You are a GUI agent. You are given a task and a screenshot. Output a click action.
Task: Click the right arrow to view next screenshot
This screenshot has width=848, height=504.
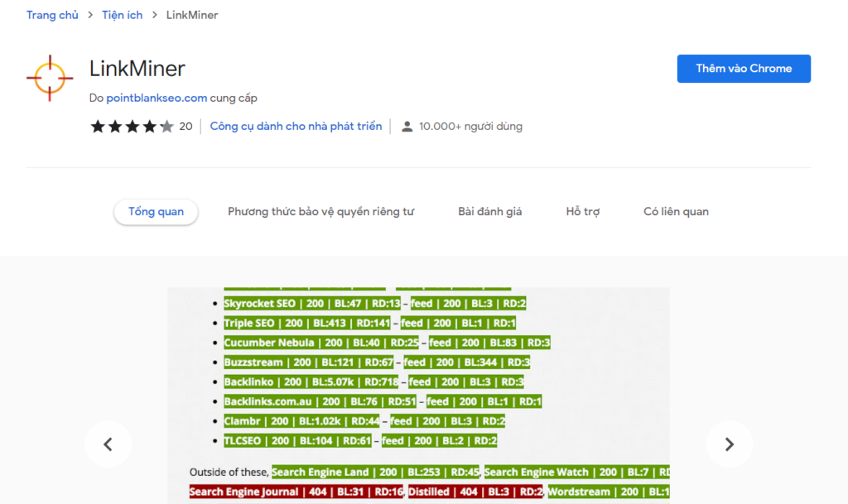(729, 444)
